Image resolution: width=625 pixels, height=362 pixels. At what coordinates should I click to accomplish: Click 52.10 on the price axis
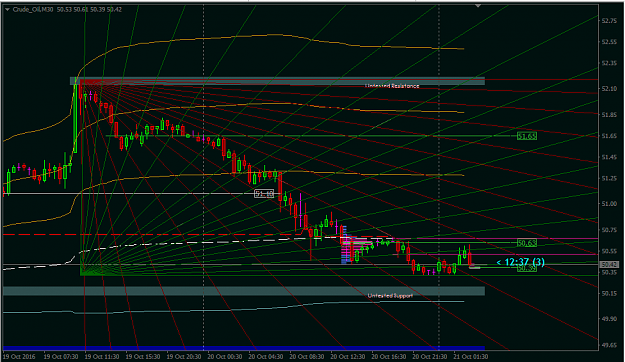(x=609, y=89)
